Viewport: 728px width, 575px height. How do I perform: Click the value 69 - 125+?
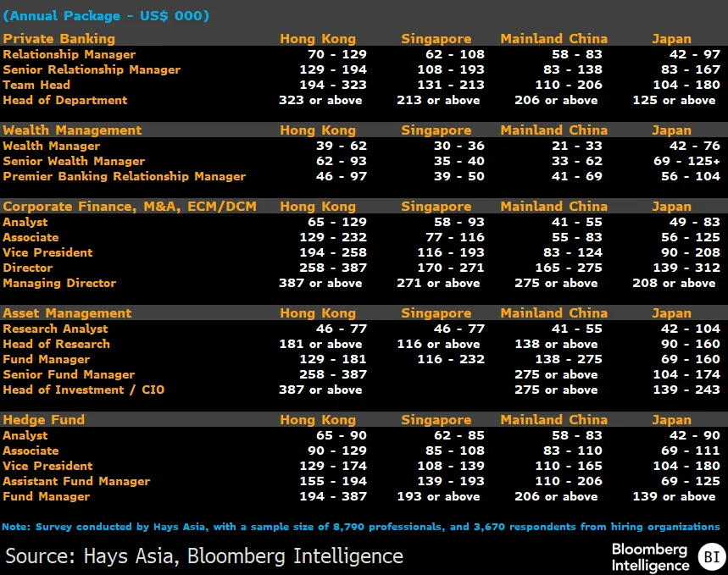[686, 161]
